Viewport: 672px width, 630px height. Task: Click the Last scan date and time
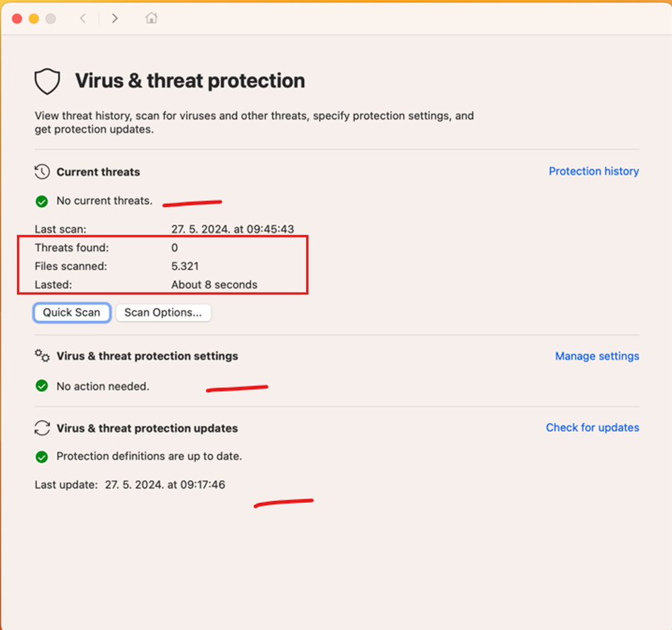click(232, 229)
